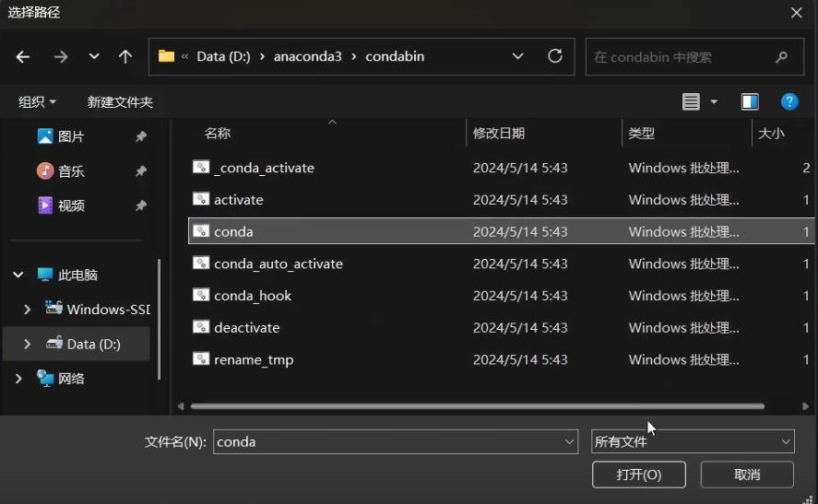This screenshot has height=504, width=818.
Task: Select conda_auto_activate file
Action: pos(501,264)
